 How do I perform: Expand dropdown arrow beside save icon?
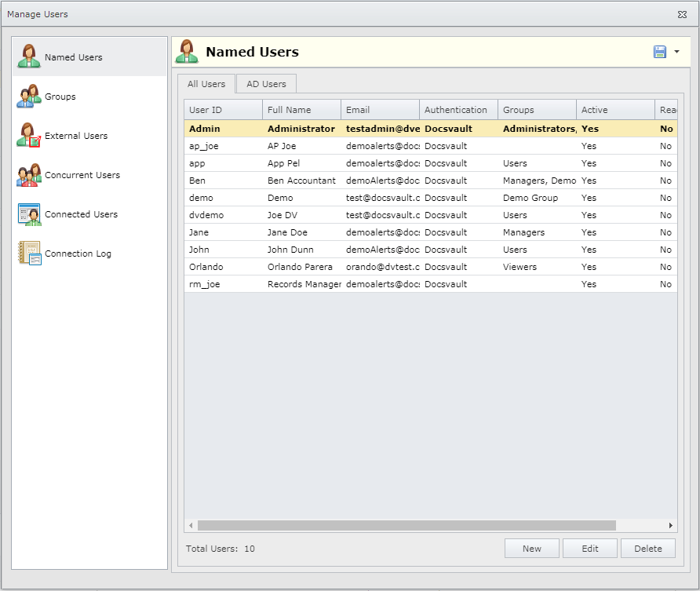click(676, 52)
